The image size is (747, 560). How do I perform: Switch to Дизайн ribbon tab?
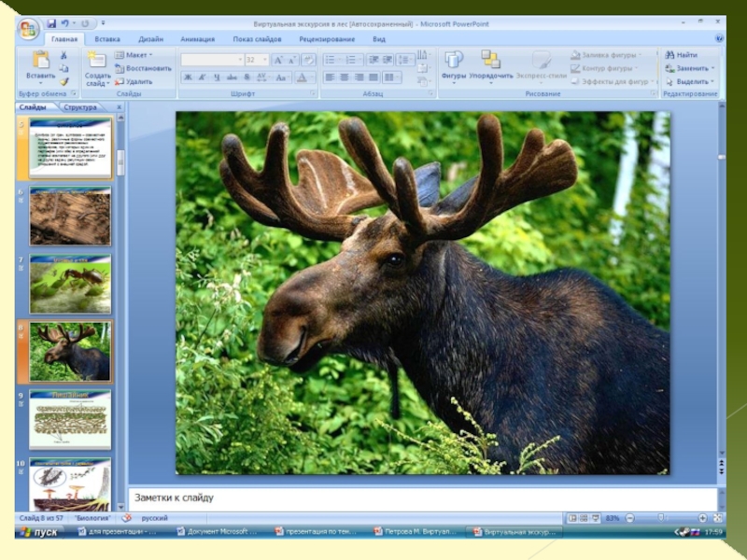click(x=151, y=39)
